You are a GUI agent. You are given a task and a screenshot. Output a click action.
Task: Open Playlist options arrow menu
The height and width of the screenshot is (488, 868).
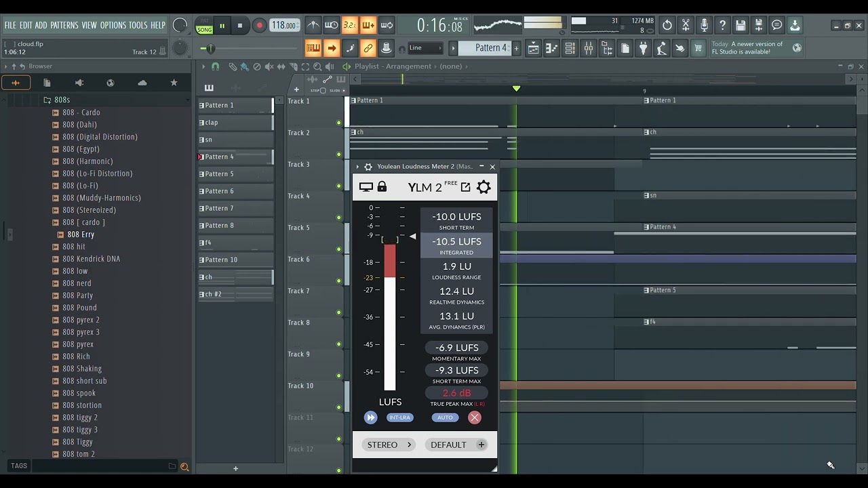[203, 66]
